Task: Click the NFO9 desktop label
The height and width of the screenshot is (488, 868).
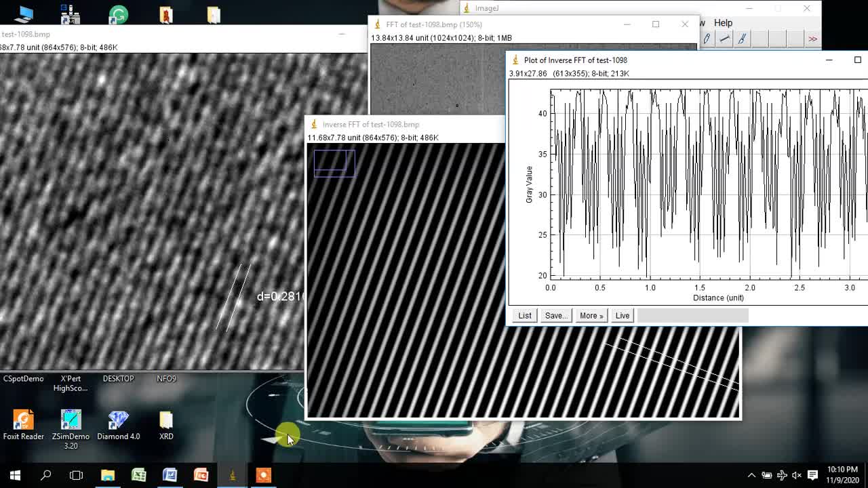Action: click(166, 379)
